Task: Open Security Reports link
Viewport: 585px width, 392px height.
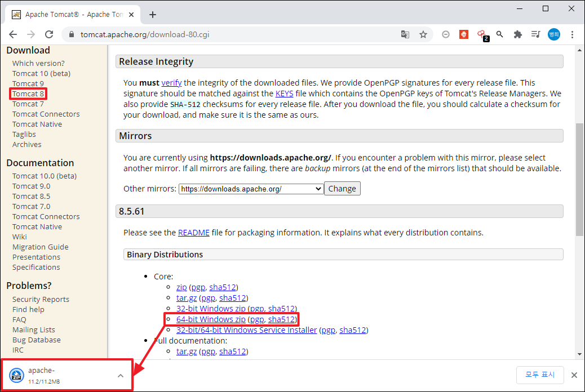Action: tap(41, 299)
